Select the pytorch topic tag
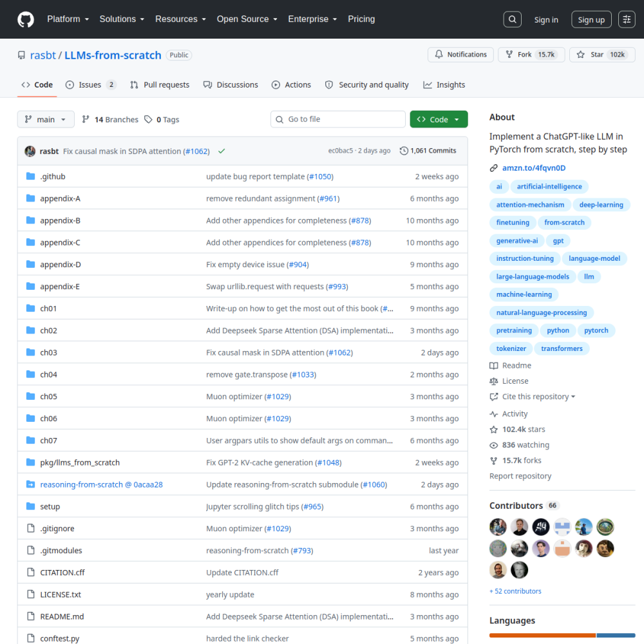 pos(596,330)
